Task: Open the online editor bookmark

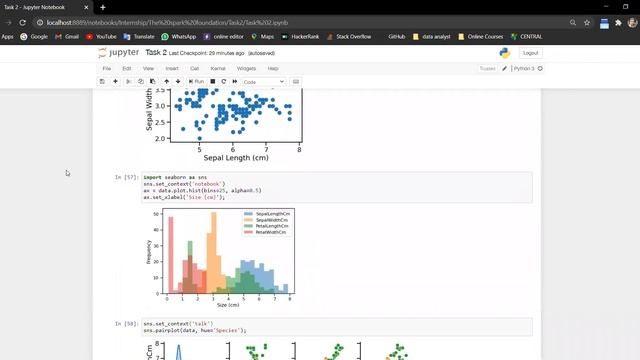Action: pos(224,37)
